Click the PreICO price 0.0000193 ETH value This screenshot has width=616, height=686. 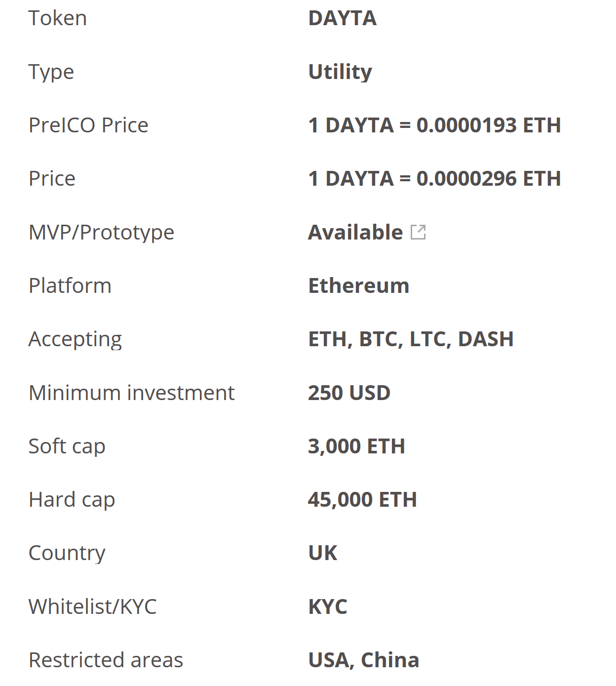434,125
